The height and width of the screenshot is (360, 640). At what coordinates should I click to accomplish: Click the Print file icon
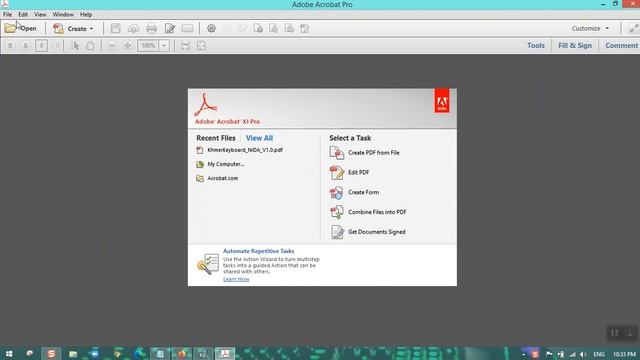coord(151,28)
